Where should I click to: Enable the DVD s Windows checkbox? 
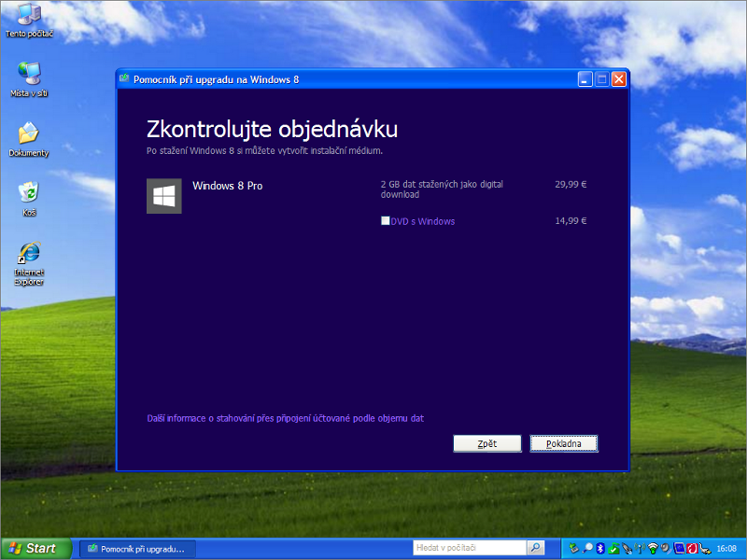[386, 221]
